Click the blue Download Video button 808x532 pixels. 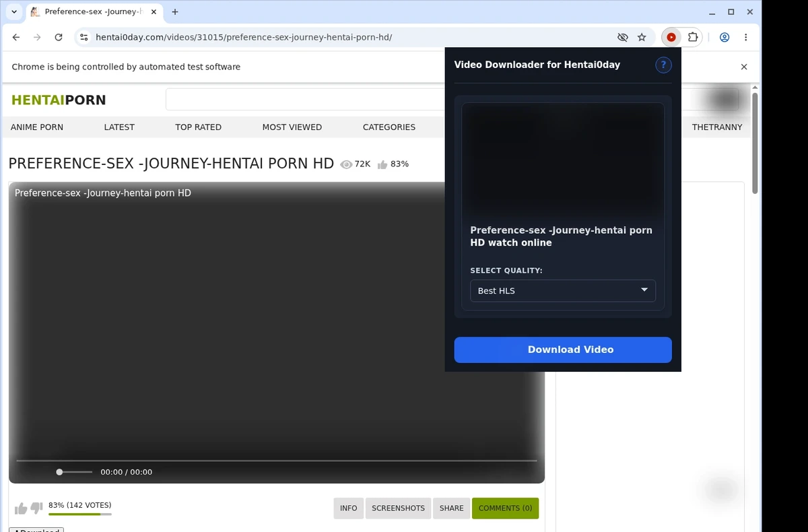[x=563, y=350]
